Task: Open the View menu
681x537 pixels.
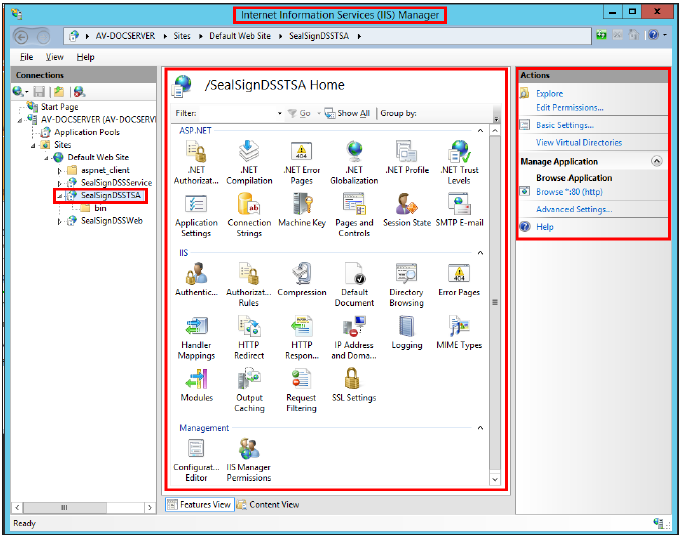Action: pos(55,57)
